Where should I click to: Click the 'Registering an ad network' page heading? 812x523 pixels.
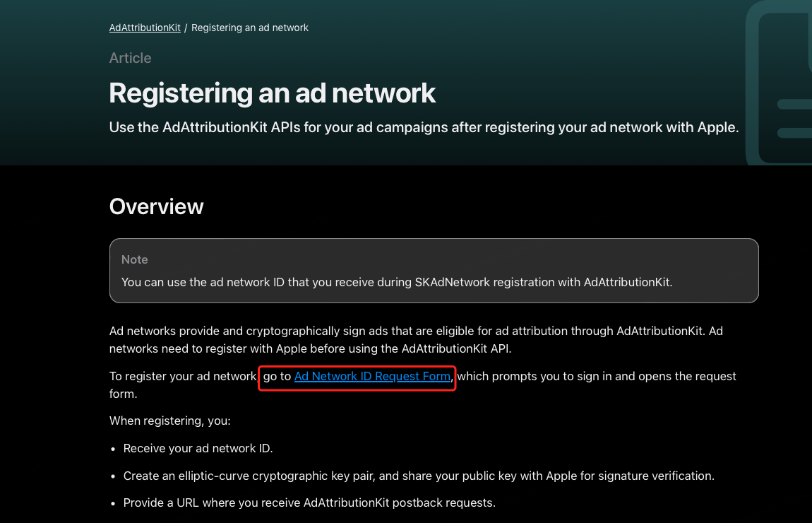pyautogui.click(x=273, y=93)
